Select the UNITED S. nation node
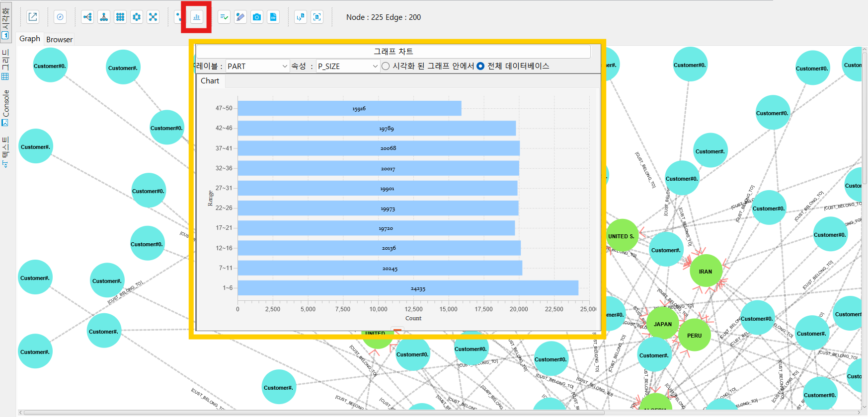The height and width of the screenshot is (417, 868). (622, 236)
